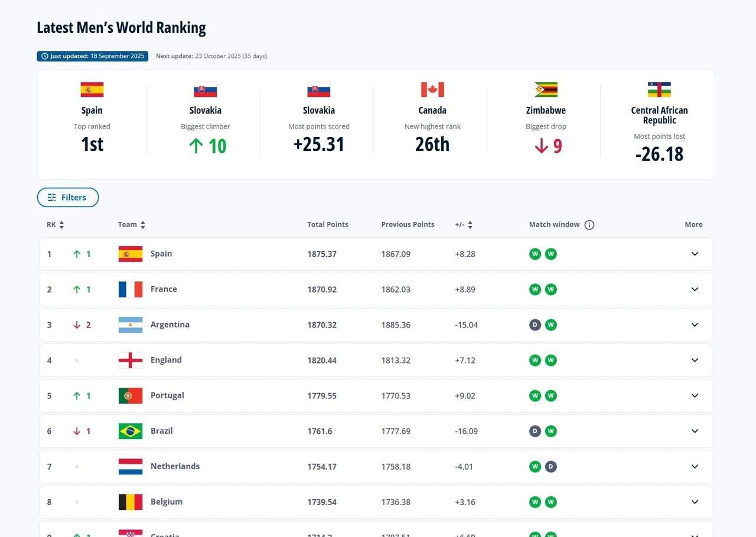Expand the Portugal row details
The height and width of the screenshot is (537, 756).
click(695, 396)
